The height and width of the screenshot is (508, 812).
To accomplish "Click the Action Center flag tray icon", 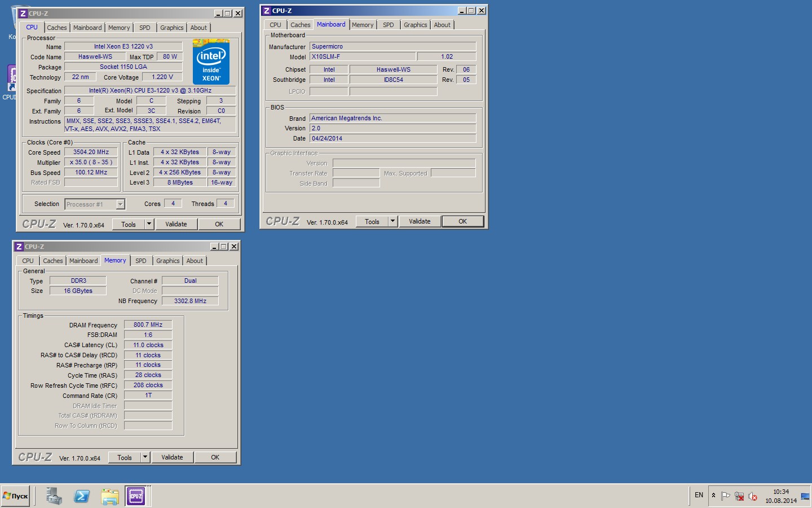I will click(725, 496).
